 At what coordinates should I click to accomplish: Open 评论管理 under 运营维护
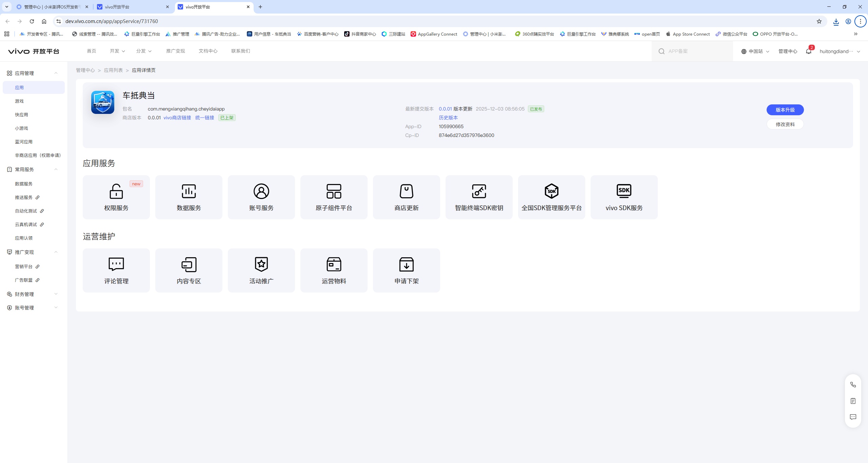tap(116, 270)
